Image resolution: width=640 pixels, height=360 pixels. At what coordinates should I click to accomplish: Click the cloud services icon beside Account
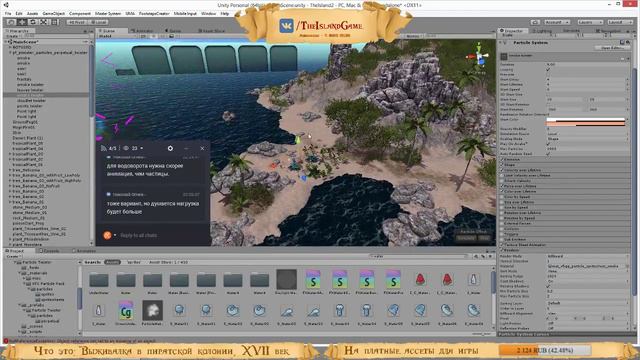536,22
